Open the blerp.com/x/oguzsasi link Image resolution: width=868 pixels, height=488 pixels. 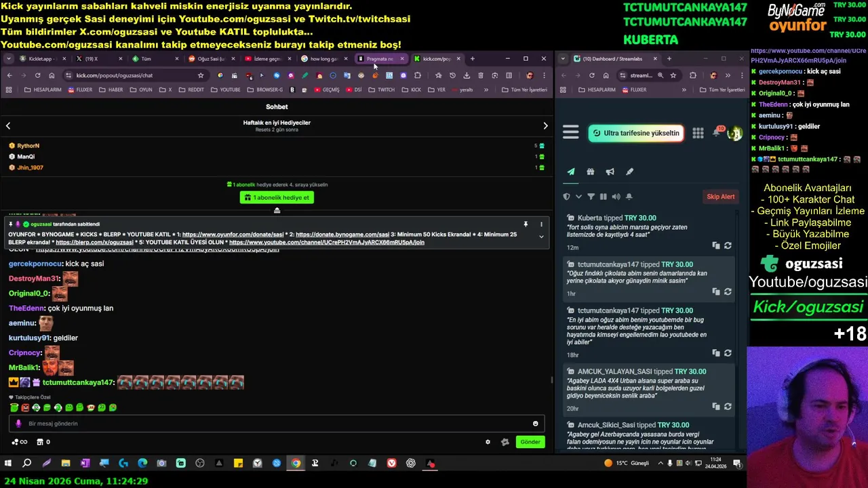pos(94,242)
